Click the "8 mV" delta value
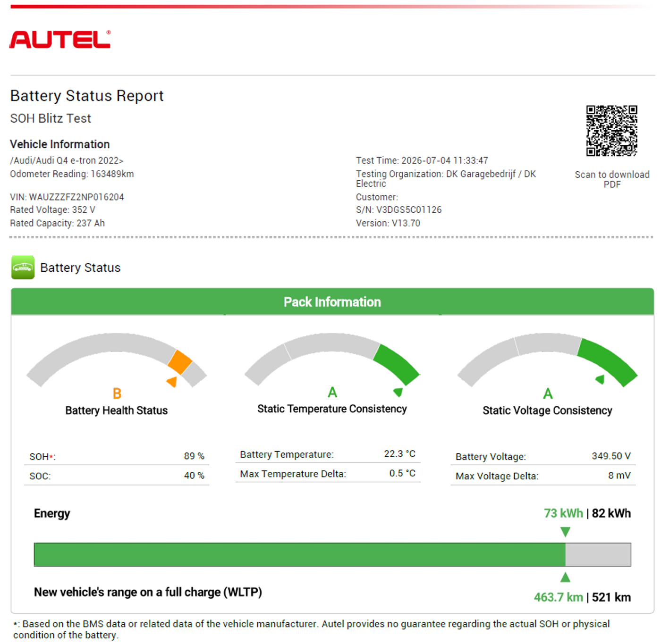This screenshot has height=644, width=661. pyautogui.click(x=619, y=476)
